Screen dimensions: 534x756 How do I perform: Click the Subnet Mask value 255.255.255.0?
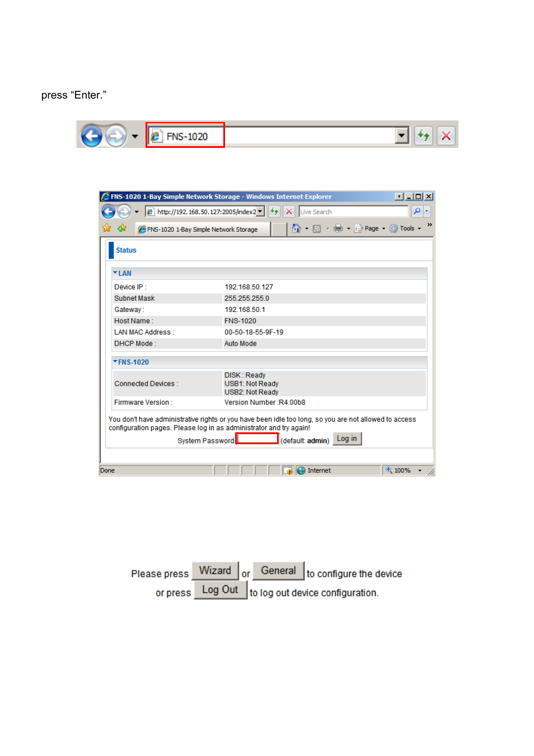click(247, 298)
